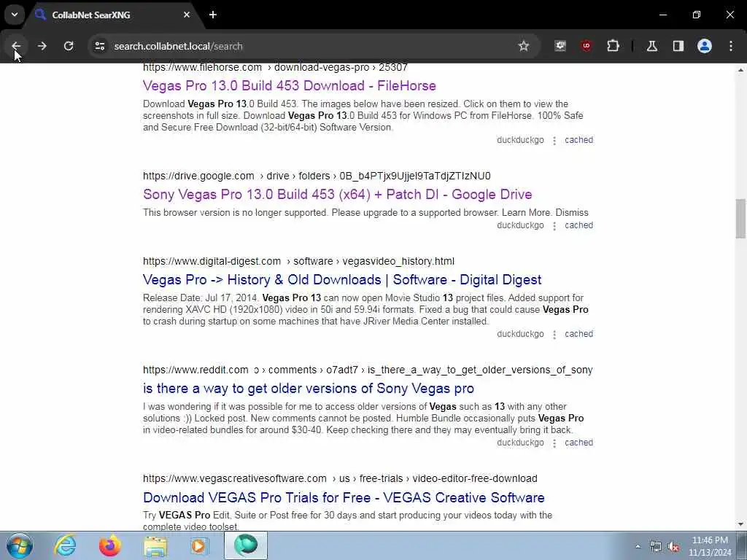747x560 pixels.
Task: Go back using the browser back arrow
Action: coord(16,46)
